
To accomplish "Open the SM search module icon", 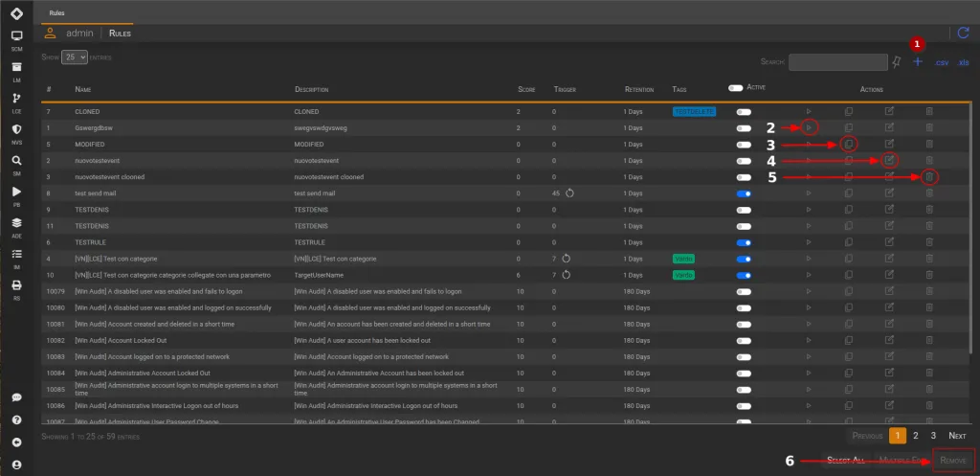I will point(17,160).
